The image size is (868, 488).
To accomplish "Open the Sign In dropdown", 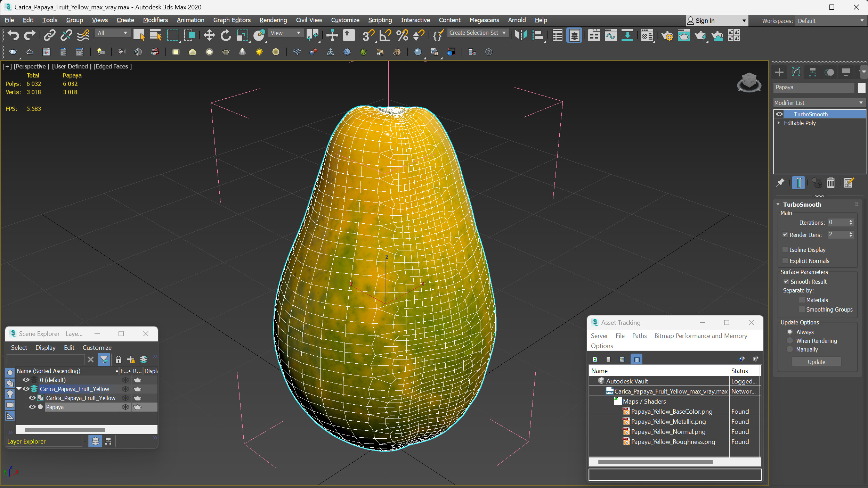I will (716, 21).
